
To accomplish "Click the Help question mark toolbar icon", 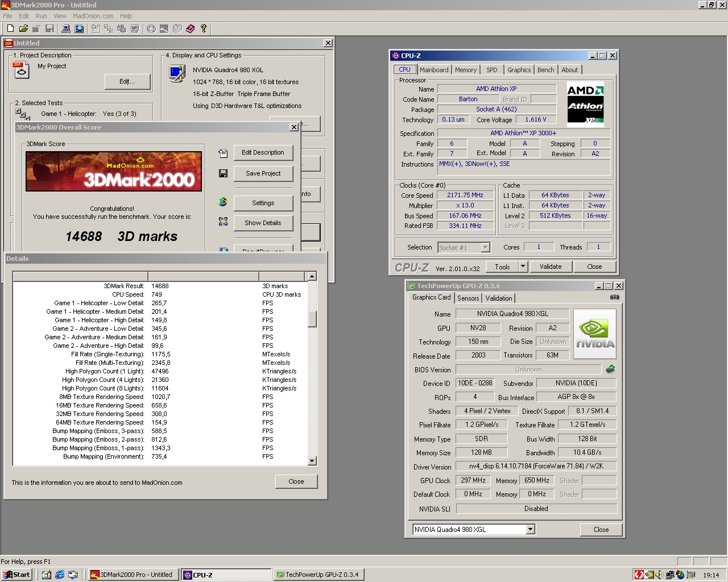I will point(204,29).
